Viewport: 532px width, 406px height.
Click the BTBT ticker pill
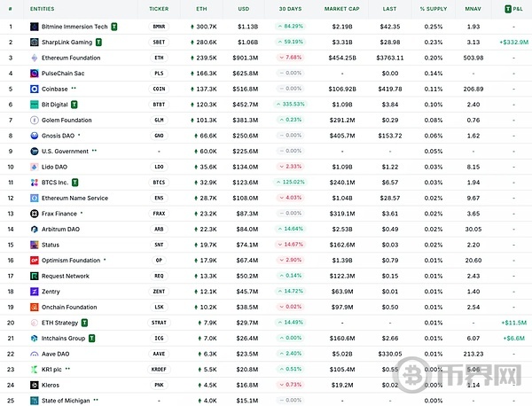[x=159, y=105]
